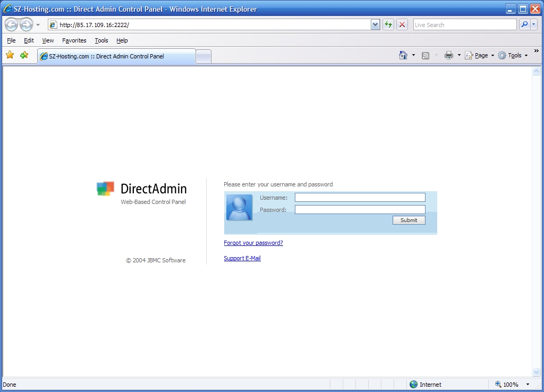The image size is (544, 392).
Task: Click the Home icon in command bar
Action: point(403,55)
